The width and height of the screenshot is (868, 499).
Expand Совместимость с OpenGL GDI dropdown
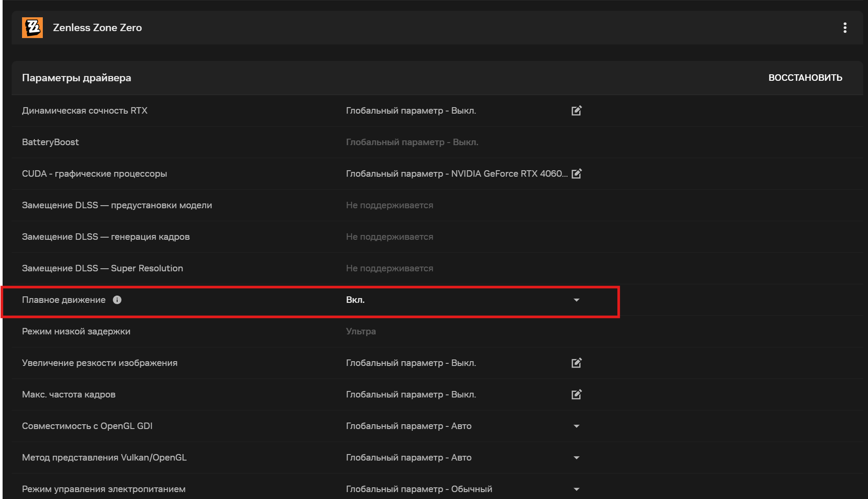click(576, 426)
